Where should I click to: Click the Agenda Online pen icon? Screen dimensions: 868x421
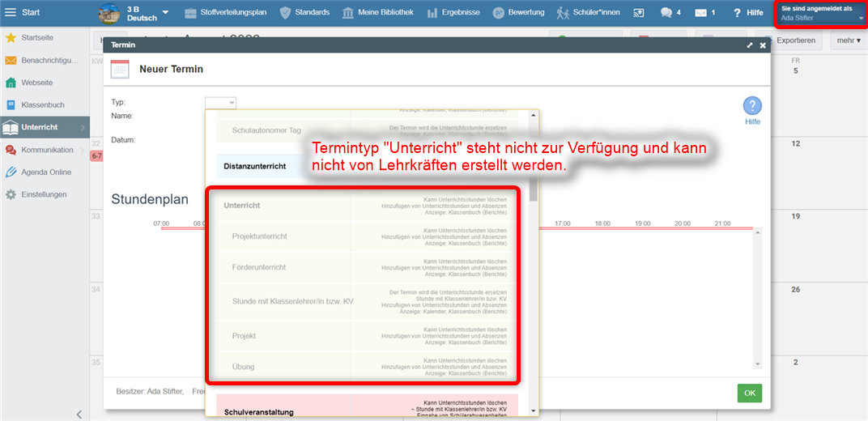pyautogui.click(x=11, y=172)
